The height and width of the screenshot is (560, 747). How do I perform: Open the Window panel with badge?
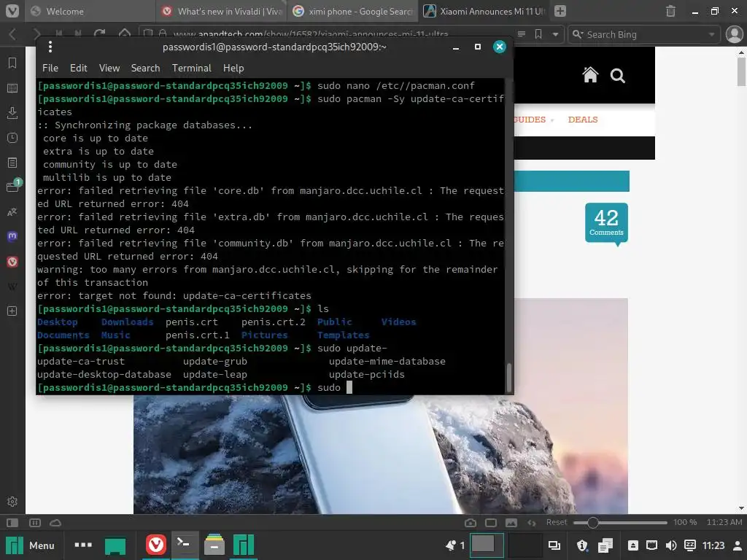[x=14, y=186]
